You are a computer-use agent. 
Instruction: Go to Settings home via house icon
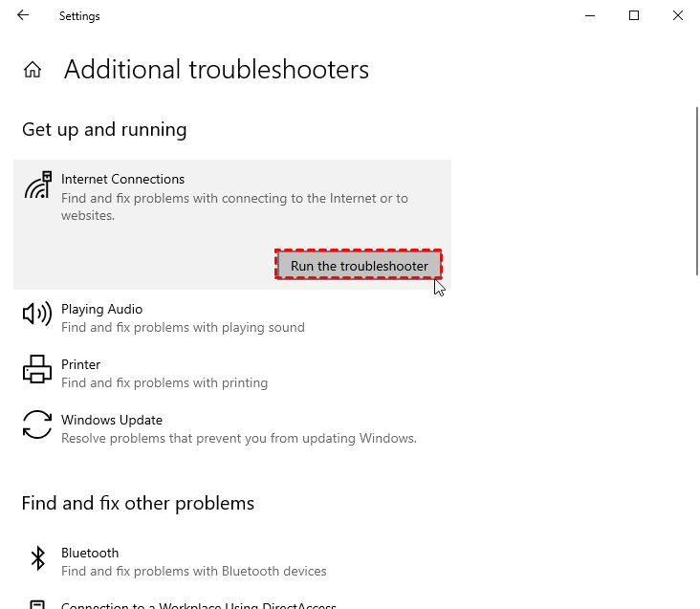coord(33,70)
